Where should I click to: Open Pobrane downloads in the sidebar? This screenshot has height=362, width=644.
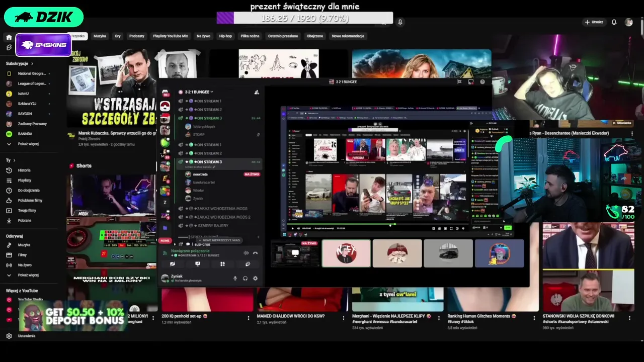25,221
